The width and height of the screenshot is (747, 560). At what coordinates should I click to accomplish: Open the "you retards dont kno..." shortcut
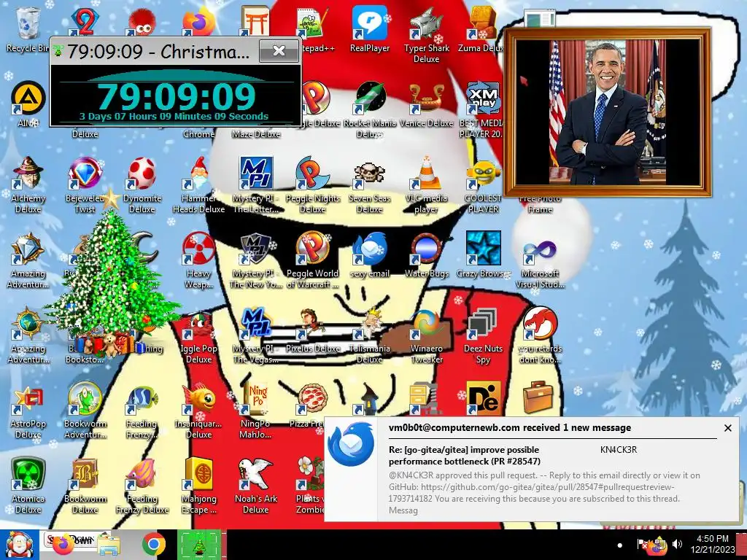click(x=540, y=335)
